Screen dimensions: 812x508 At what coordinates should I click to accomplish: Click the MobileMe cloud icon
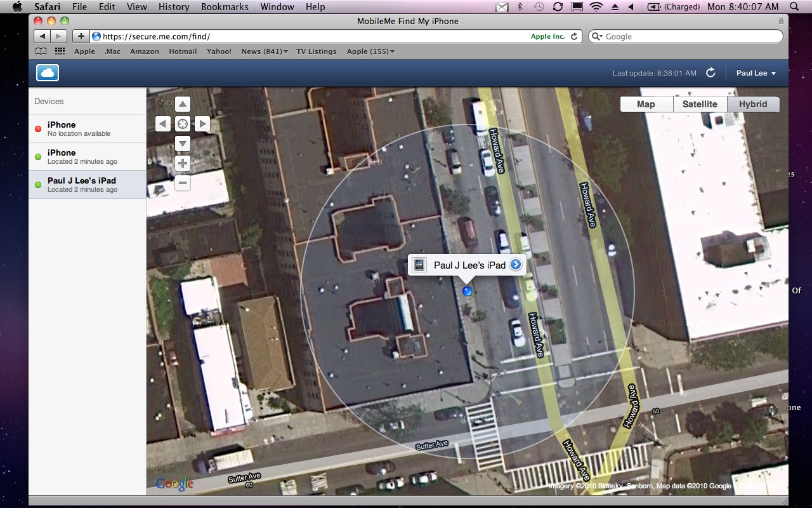(48, 73)
